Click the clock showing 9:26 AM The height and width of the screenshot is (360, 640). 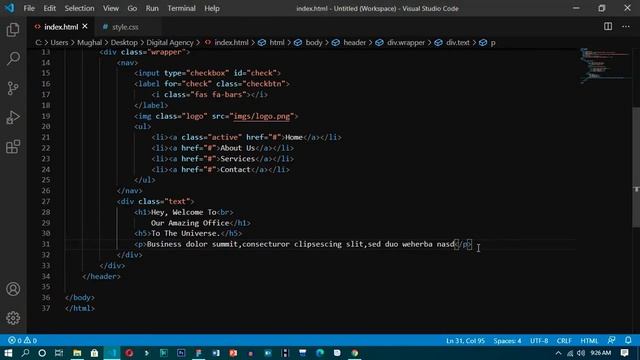pos(601,353)
